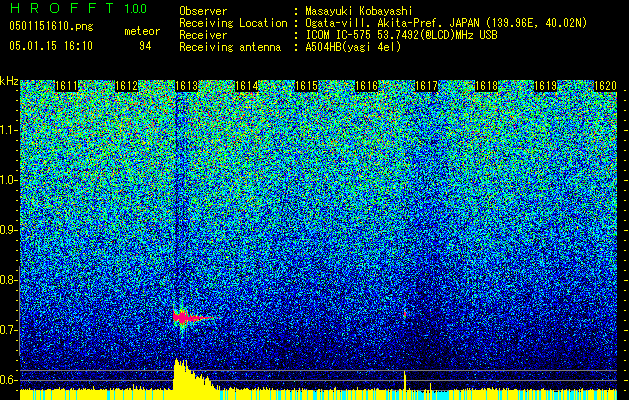
Task: Click the antenna text A504HB(yagi 4el)
Action: (x=353, y=47)
